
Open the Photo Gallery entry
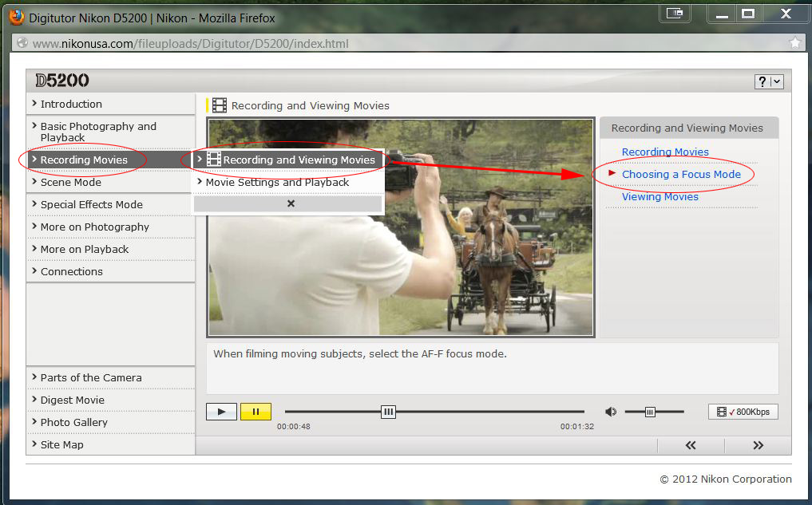[x=111, y=422]
